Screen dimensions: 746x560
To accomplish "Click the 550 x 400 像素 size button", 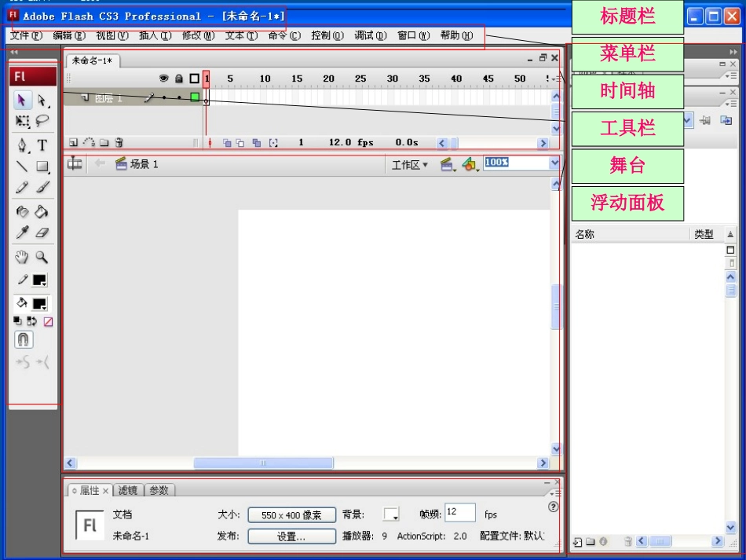I will pos(291,514).
